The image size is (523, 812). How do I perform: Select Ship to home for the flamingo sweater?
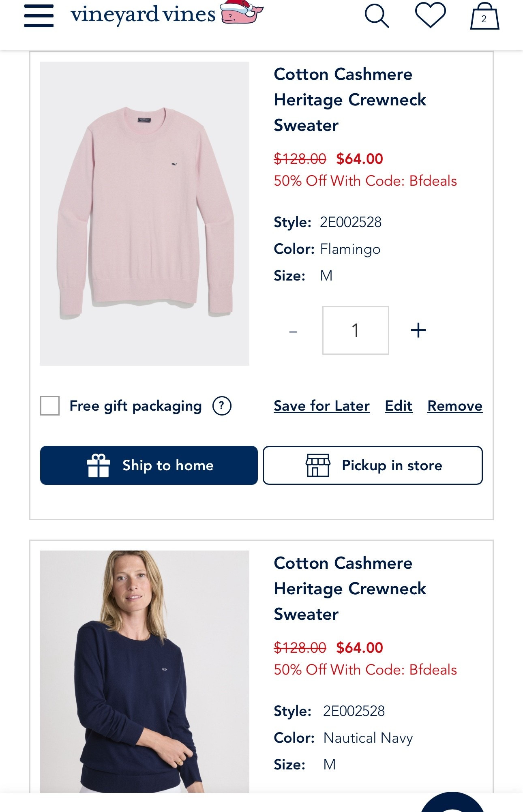(x=149, y=465)
